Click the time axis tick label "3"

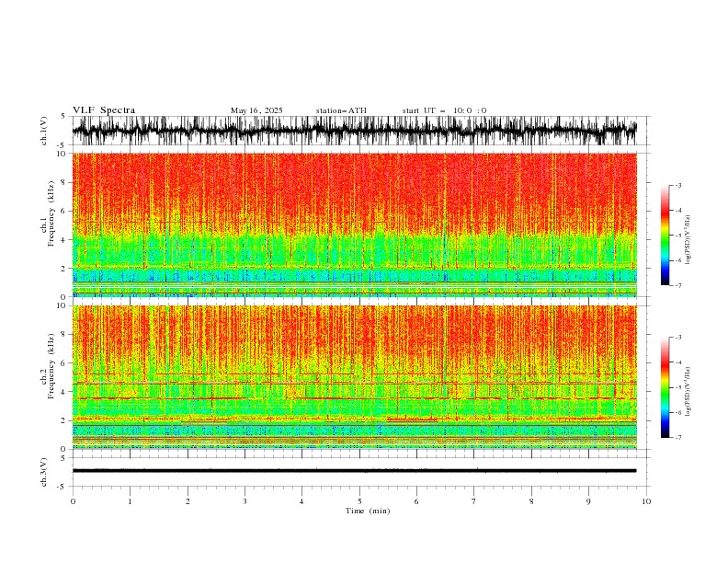pyautogui.click(x=245, y=501)
